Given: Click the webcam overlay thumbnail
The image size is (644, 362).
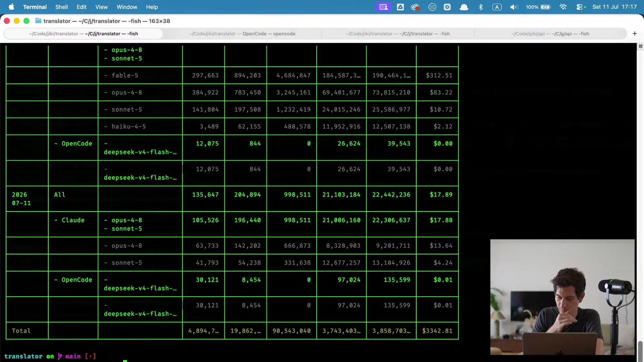Looking at the screenshot, I should pos(562,297).
